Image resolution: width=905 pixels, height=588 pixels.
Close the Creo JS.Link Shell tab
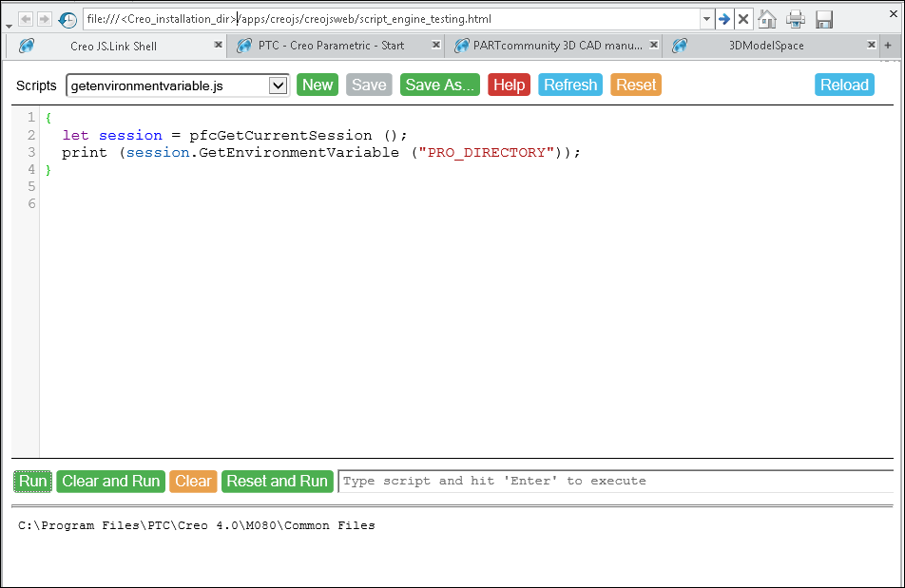click(218, 45)
